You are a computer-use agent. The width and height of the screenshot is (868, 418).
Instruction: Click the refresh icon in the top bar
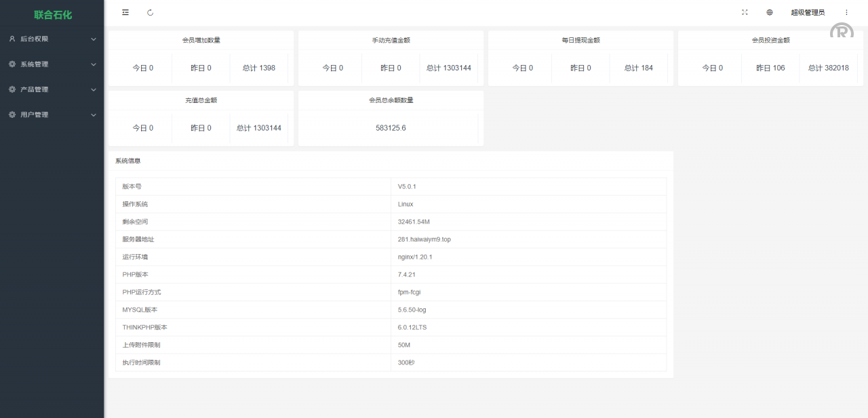tap(151, 12)
